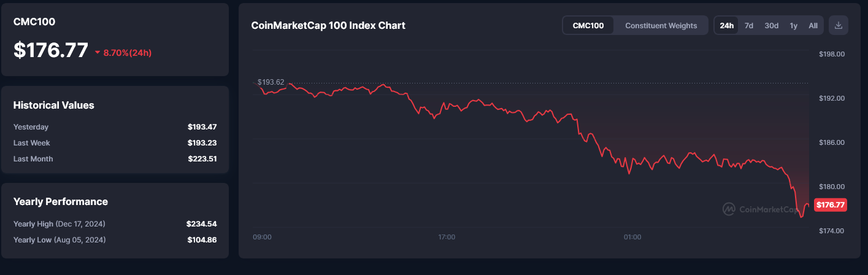868x275 pixels.
Task: Click the download chart icon
Action: 839,25
